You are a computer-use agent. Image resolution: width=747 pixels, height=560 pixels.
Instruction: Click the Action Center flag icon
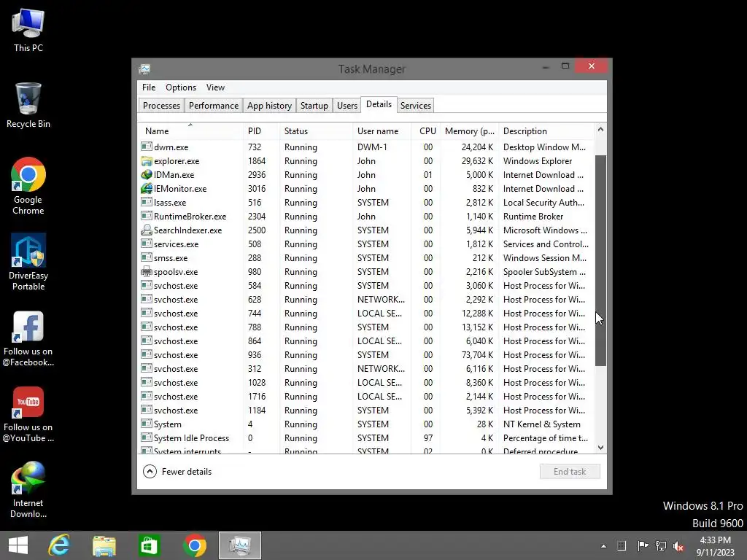pos(643,545)
